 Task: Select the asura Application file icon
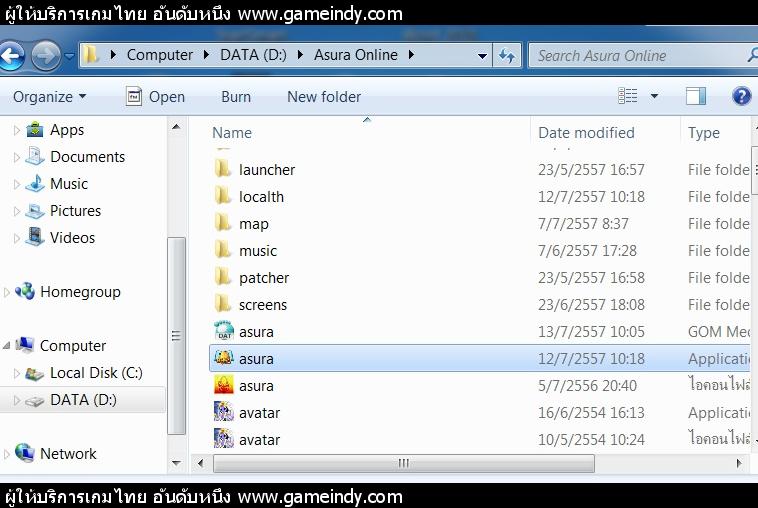[x=224, y=358]
